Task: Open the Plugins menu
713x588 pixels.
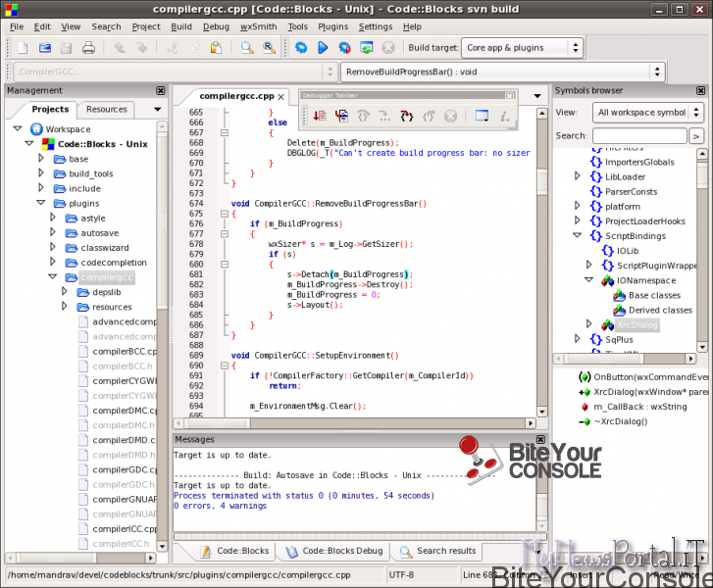Action: [332, 26]
